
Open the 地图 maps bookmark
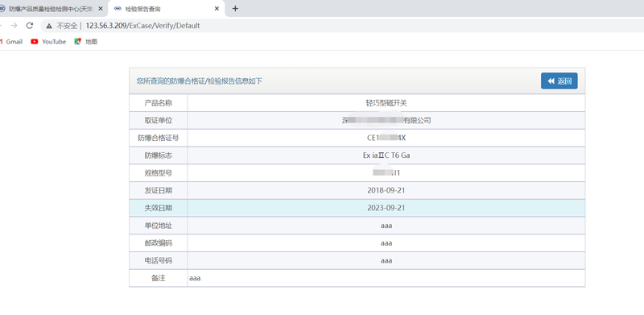point(86,42)
